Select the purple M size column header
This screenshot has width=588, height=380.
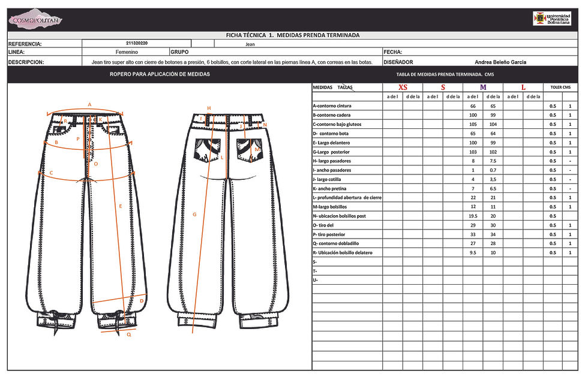[x=483, y=88]
